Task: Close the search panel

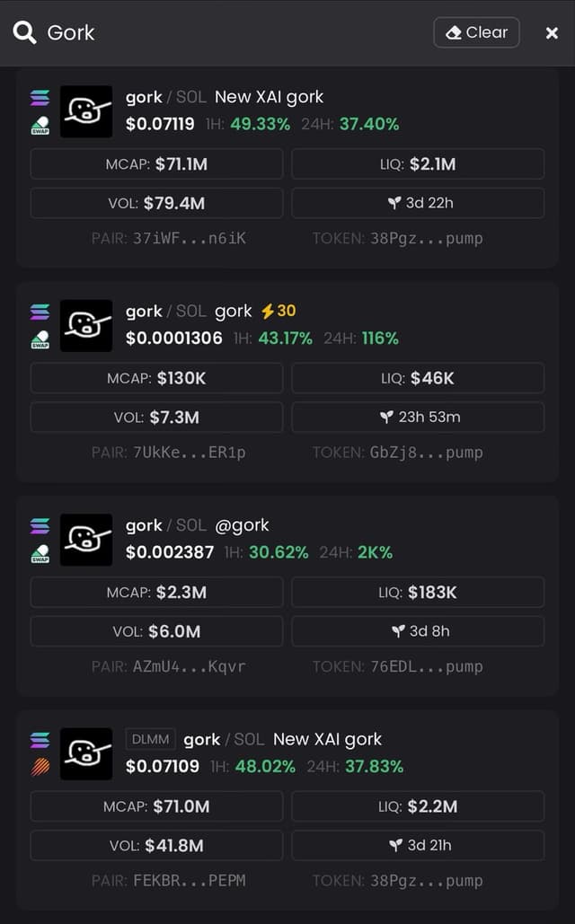Action: [x=552, y=33]
